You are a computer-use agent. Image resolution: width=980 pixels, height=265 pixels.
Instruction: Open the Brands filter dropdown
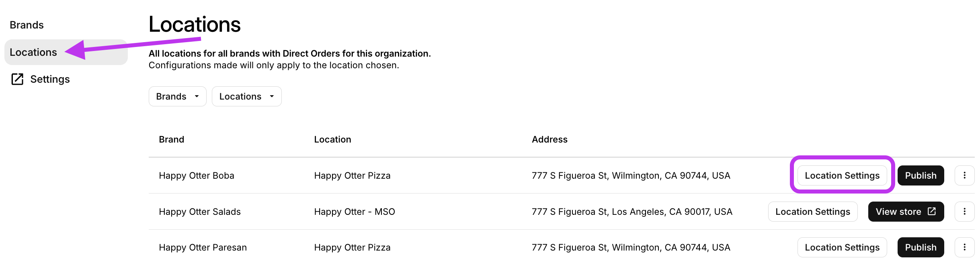click(177, 96)
